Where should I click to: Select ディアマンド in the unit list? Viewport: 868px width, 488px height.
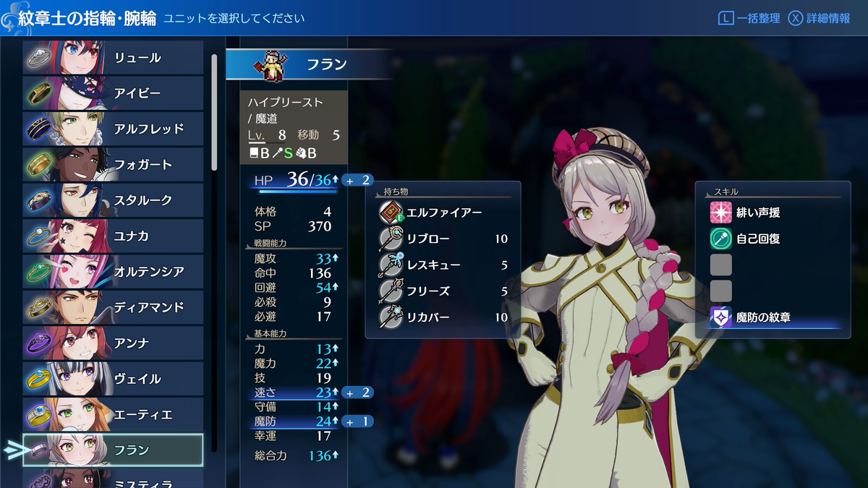click(113, 307)
